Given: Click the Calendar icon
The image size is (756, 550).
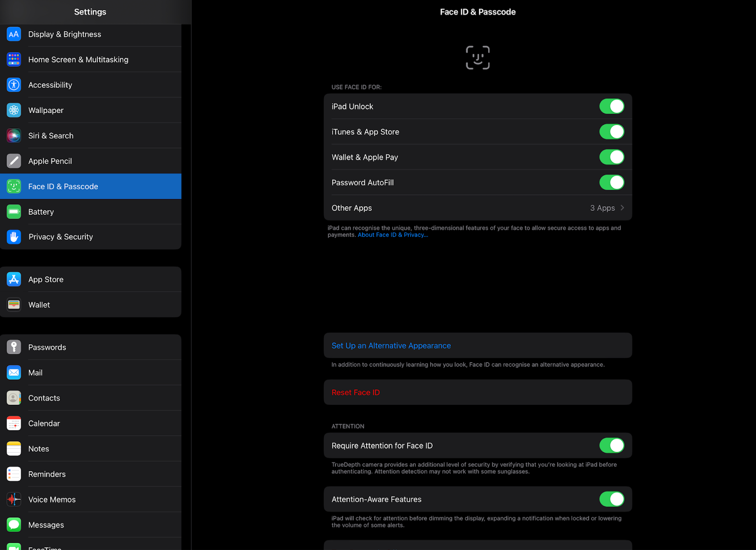Looking at the screenshot, I should click(x=14, y=423).
